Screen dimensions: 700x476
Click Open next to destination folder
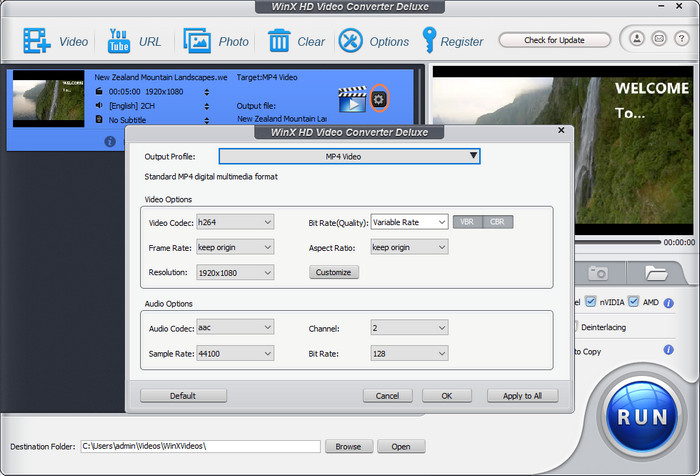point(401,446)
